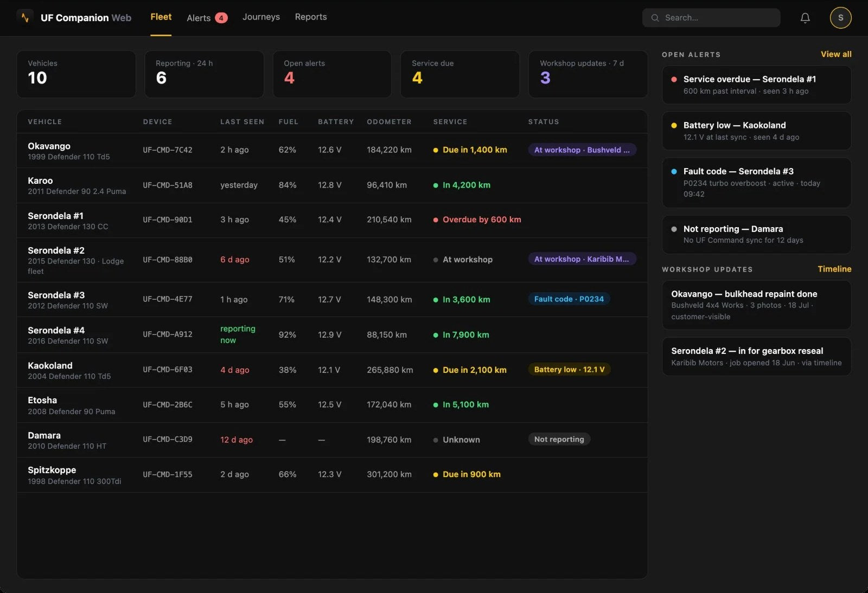Switch to the Fleet tab
The width and height of the screenshot is (868, 593).
coord(161,17)
